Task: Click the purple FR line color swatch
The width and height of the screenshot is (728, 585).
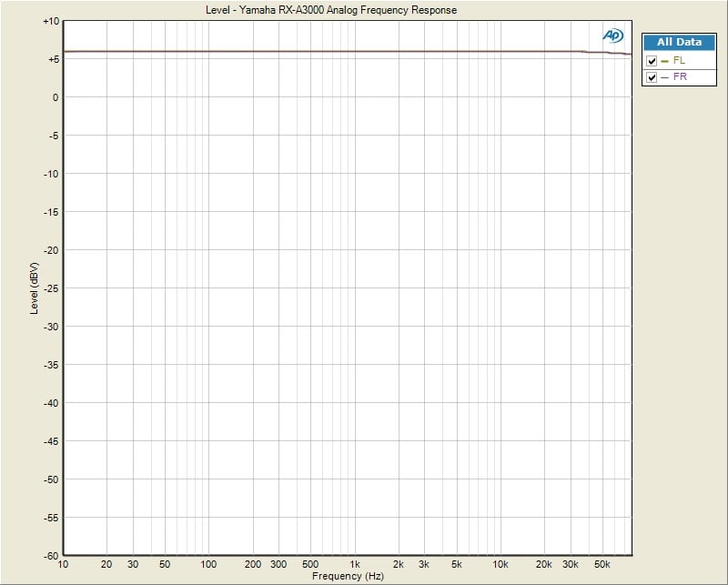Action: tap(664, 78)
